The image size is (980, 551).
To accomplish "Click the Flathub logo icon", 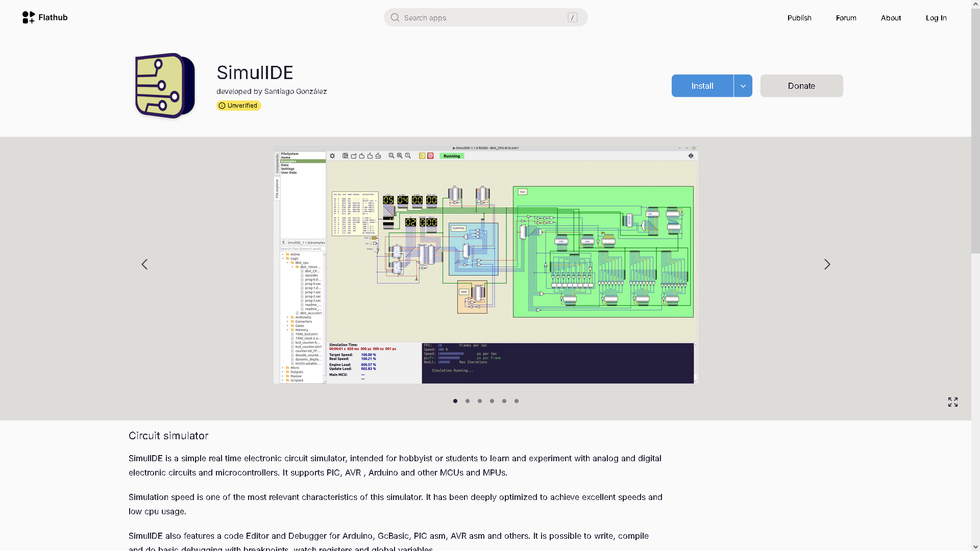I will 29,17.
